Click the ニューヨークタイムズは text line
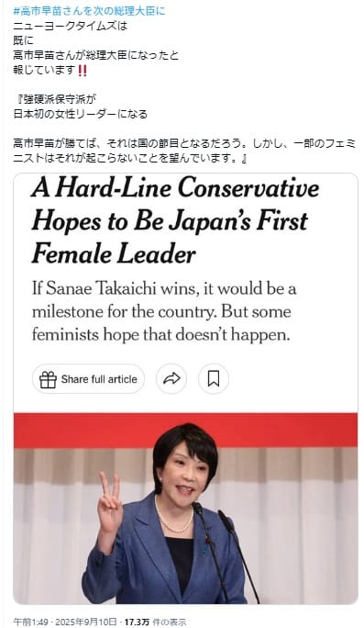 (70, 27)
